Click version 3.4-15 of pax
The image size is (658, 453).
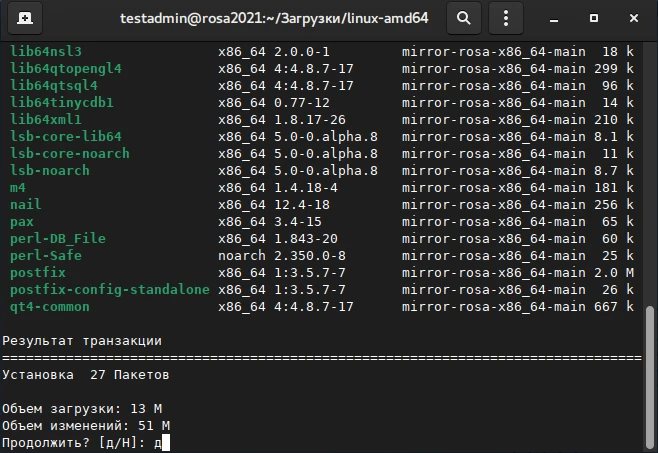298,222
